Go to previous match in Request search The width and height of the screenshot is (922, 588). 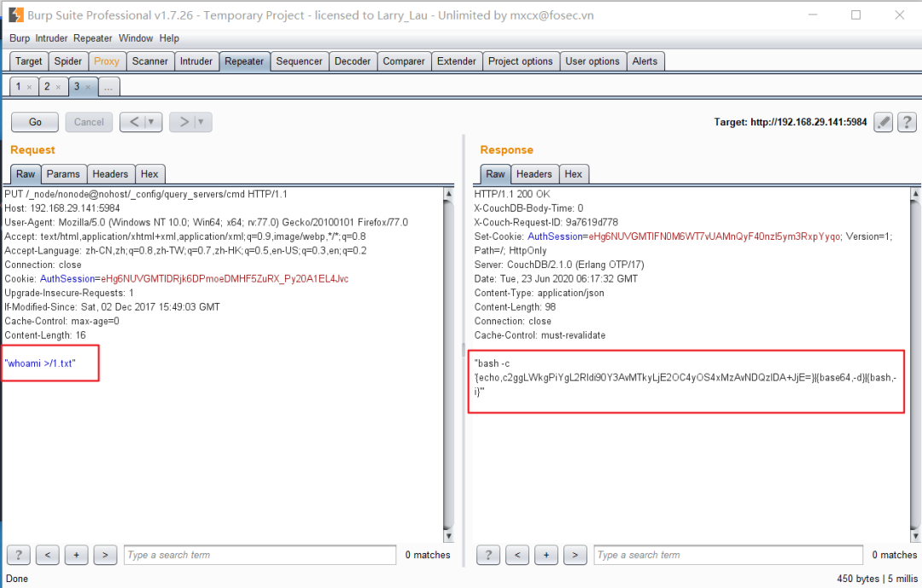(48, 555)
